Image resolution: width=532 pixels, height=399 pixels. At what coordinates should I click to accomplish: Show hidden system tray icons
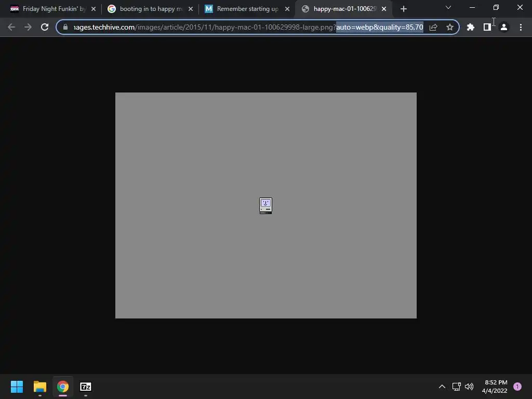coord(442,387)
